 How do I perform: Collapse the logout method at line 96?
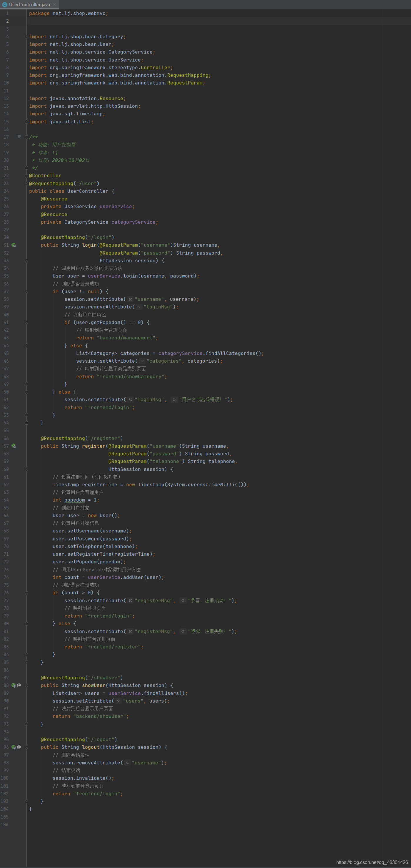pos(26,747)
